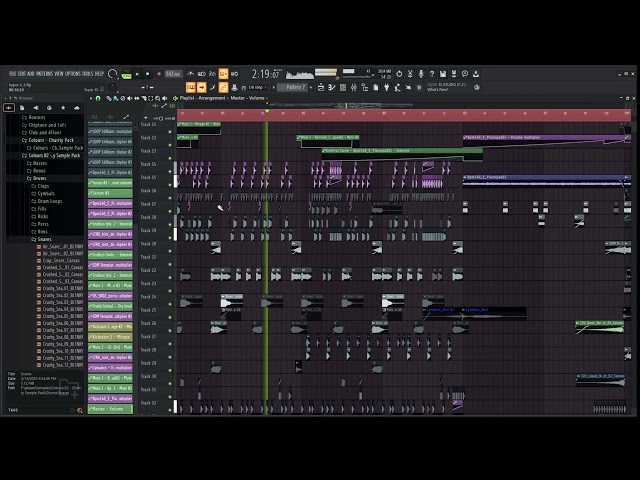This screenshot has height=480, width=640.
Task: Toggle the metronome icon
Action: pyautogui.click(x=191, y=74)
